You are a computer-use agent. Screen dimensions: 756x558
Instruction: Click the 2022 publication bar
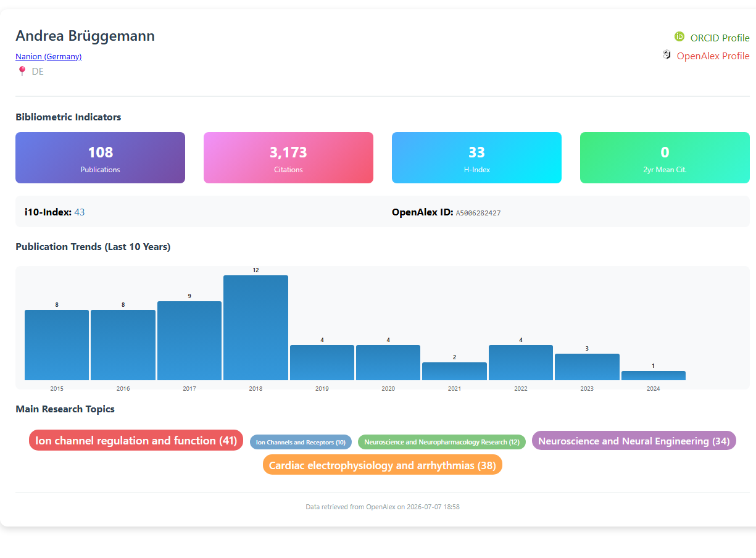[521, 362]
